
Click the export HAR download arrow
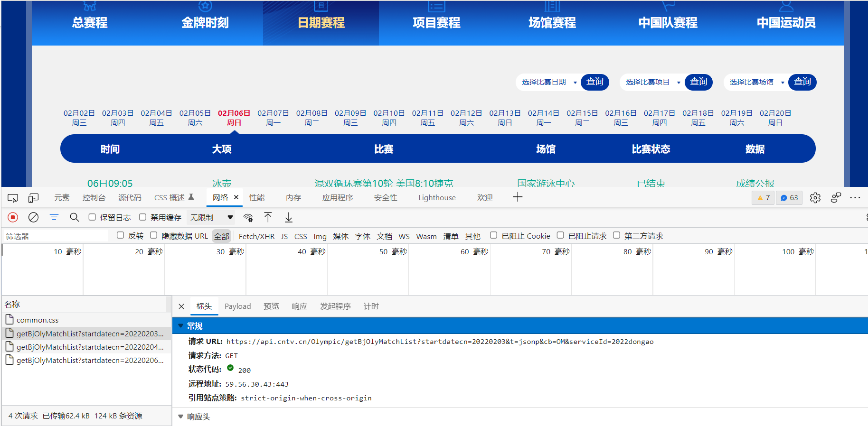point(289,217)
